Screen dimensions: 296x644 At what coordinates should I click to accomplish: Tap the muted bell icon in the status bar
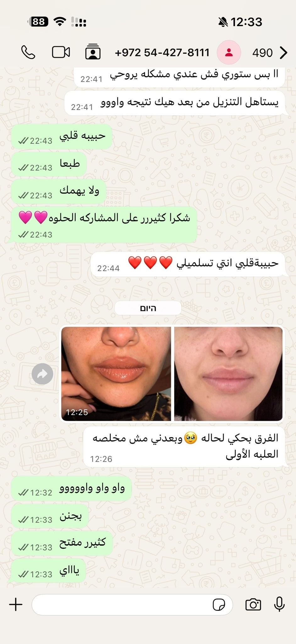[223, 22]
